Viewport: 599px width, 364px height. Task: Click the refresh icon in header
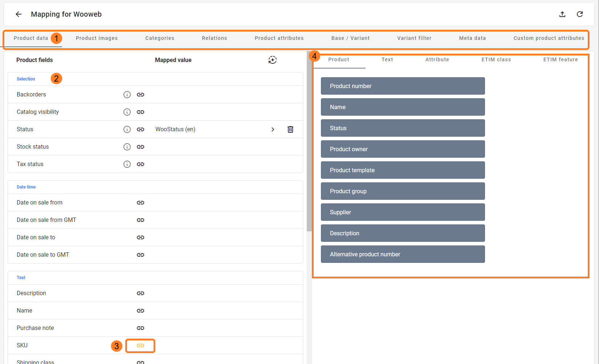point(580,14)
